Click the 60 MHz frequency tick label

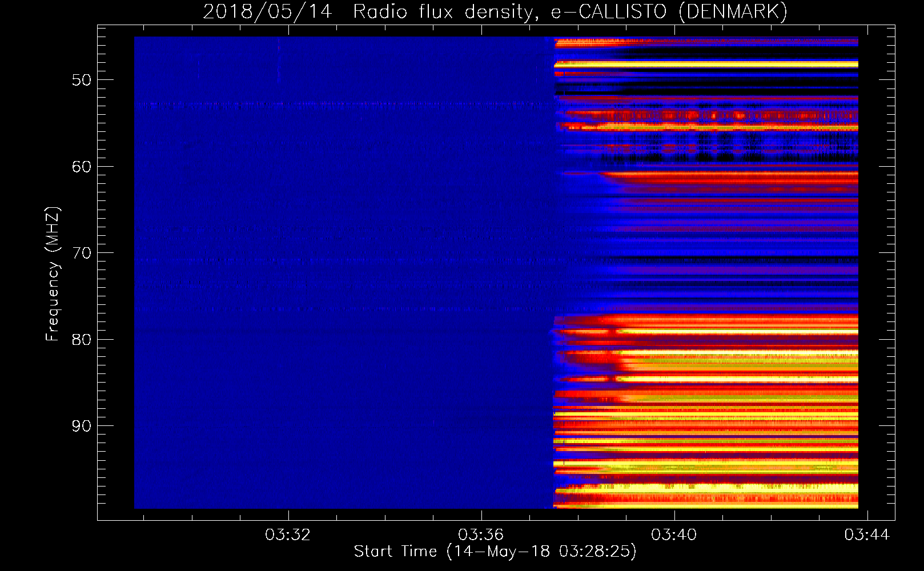point(82,167)
